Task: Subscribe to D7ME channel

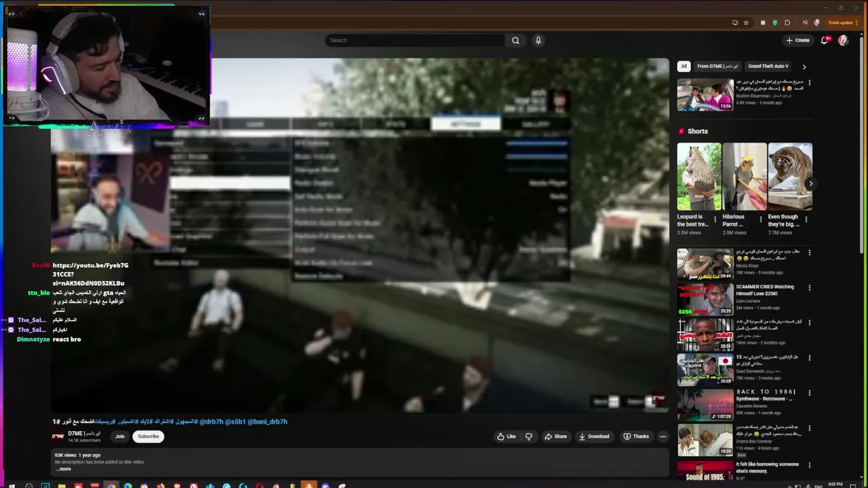Action: pyautogui.click(x=148, y=436)
